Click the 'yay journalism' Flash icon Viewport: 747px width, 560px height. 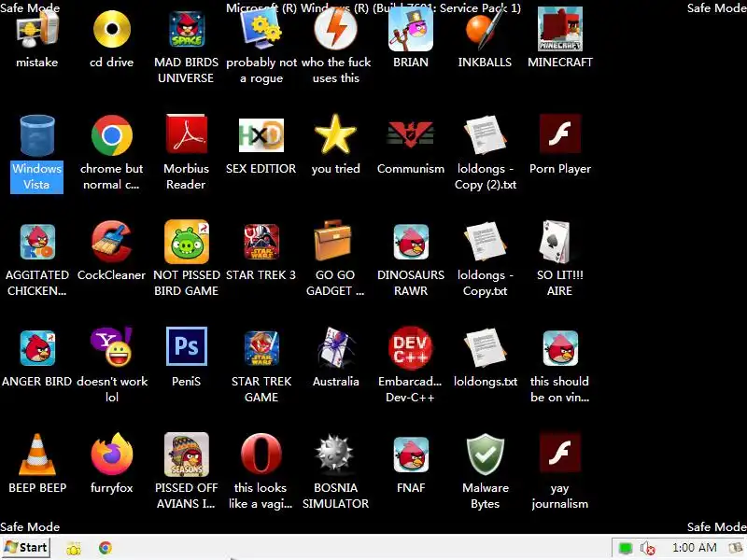tap(559, 453)
